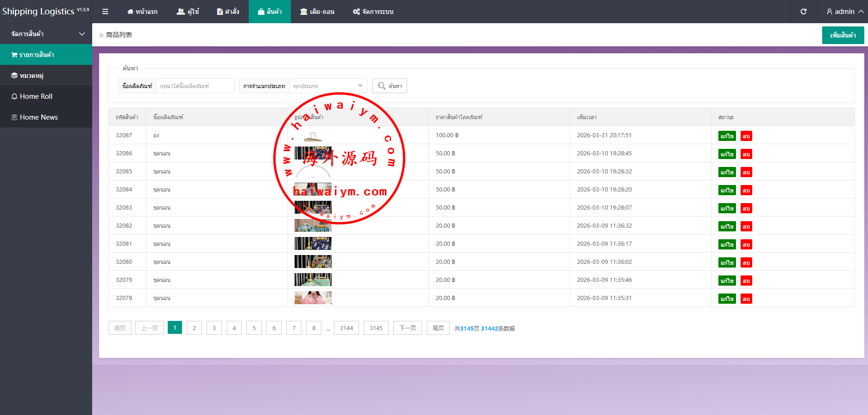
Task: Click the refresh icon in top bar
Action: tap(804, 12)
